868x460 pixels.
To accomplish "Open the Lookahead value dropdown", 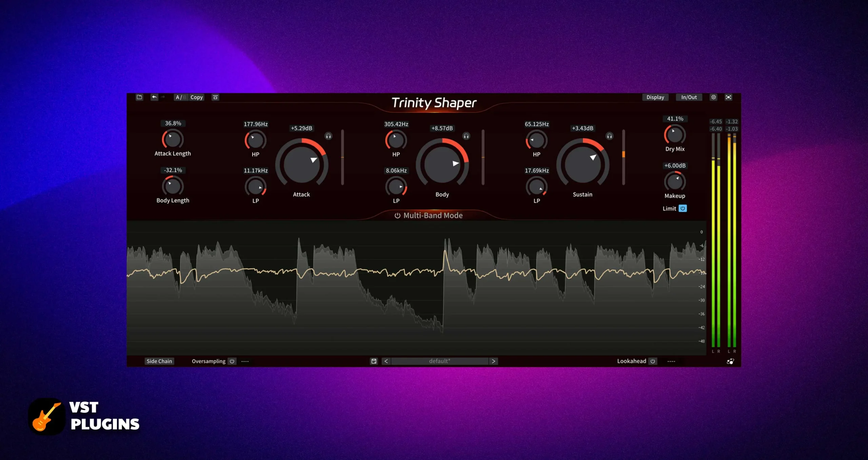I will (671, 361).
